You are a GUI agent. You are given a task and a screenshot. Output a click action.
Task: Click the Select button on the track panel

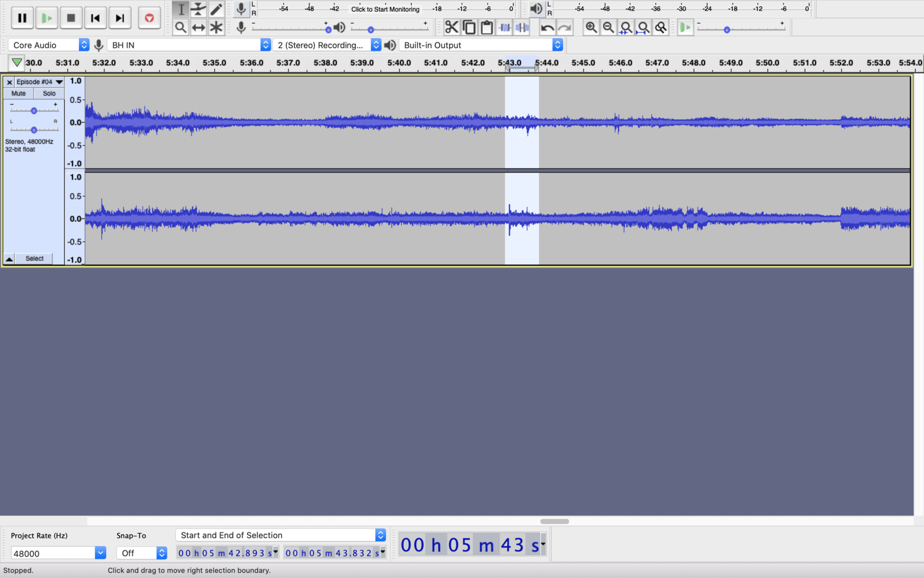point(34,258)
